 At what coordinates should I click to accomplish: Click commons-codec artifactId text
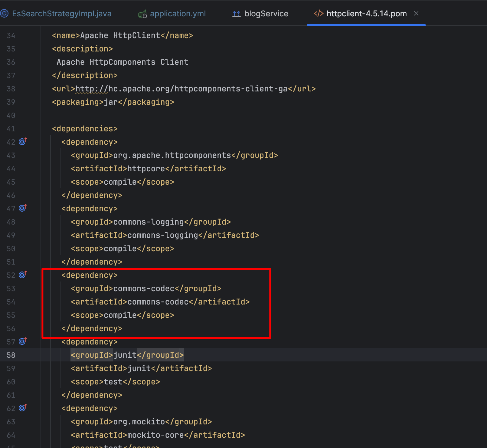(x=158, y=302)
